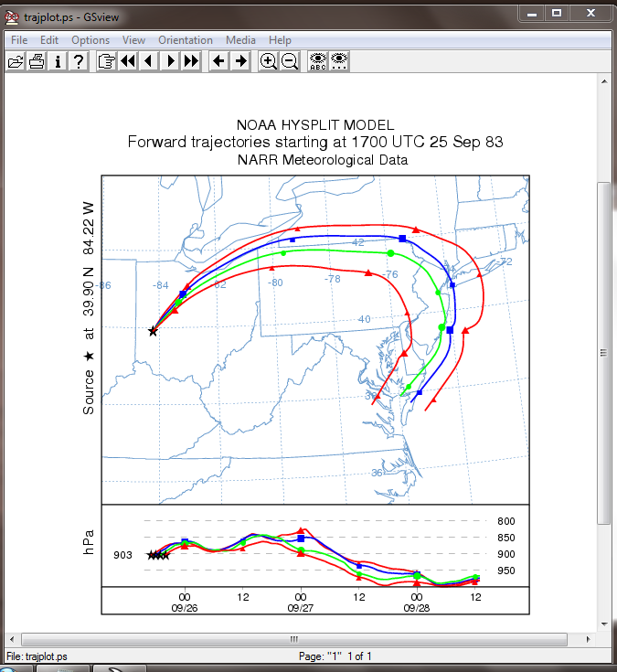Click the horizontal scrollbar thumb
617x672 pixels.
point(294,639)
